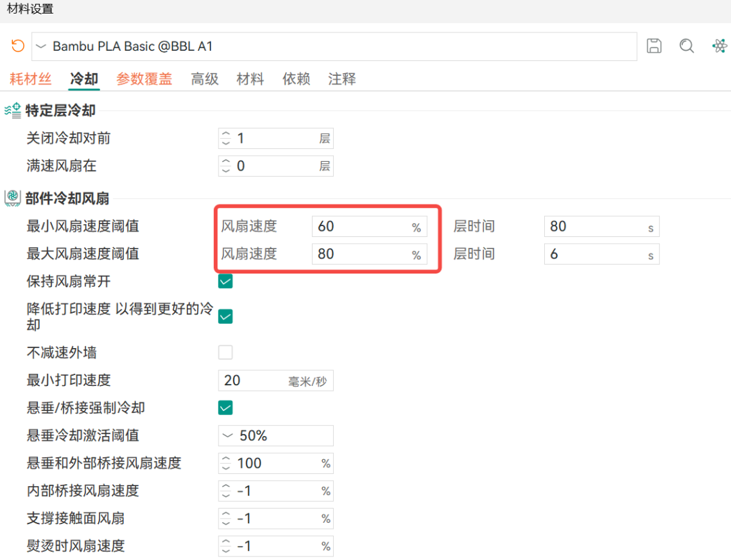731x560 pixels.
Task: Increase 悬垂和外部桥接风扇速度 with up arrow
Action: click(x=226, y=459)
